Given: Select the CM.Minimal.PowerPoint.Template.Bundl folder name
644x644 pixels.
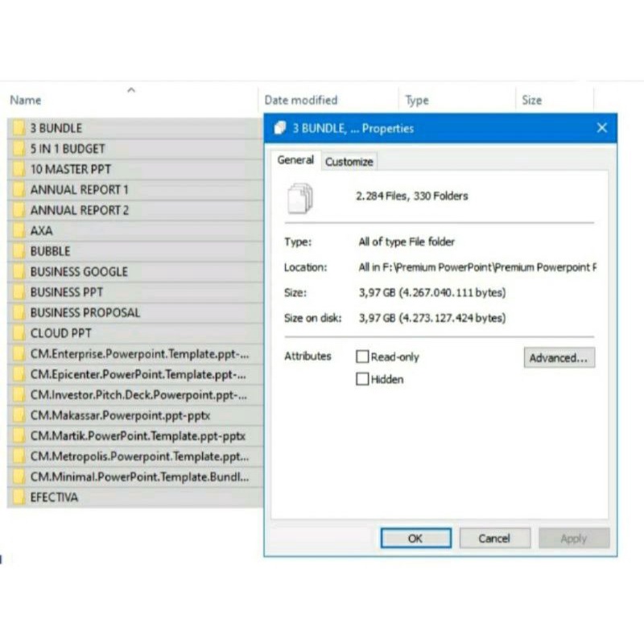Looking at the screenshot, I should [x=139, y=477].
